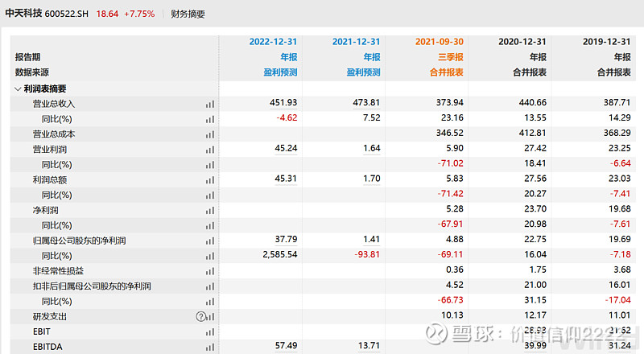This screenshot has width=644, height=354.
Task: Click revenue cell 387.71
Action: pyautogui.click(x=617, y=103)
